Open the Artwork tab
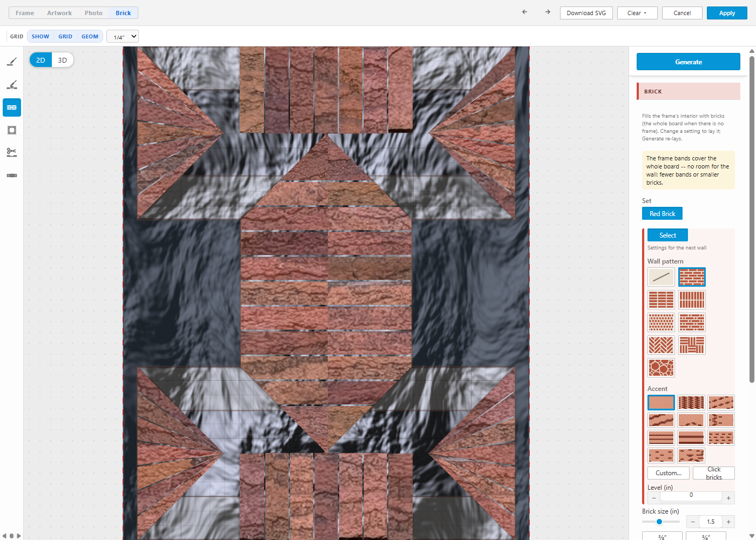The image size is (756, 540). (x=59, y=13)
